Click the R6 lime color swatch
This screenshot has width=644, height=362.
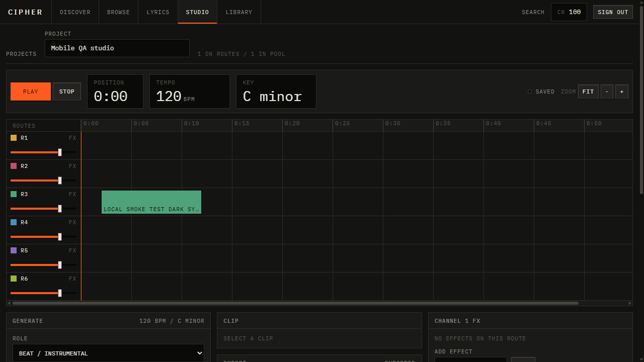click(x=14, y=279)
